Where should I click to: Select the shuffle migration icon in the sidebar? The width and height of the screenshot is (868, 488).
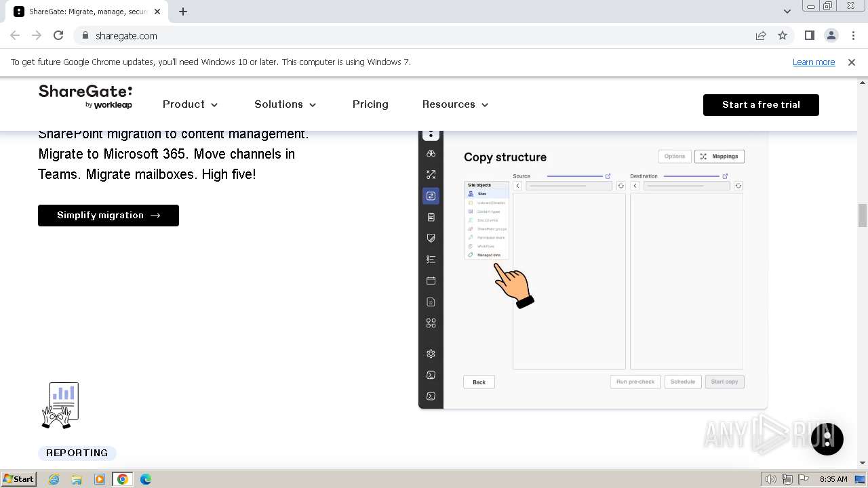pyautogui.click(x=431, y=175)
